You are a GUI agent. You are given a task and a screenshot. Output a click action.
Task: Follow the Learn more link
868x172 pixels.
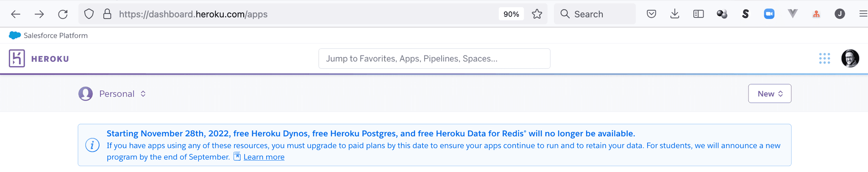(x=264, y=157)
